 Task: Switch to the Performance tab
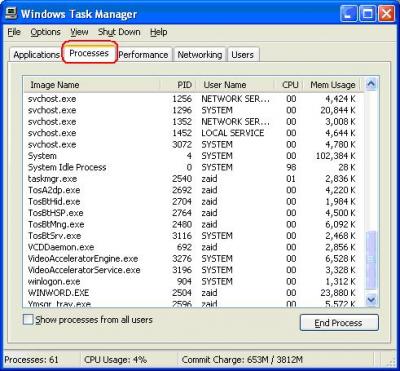143,55
